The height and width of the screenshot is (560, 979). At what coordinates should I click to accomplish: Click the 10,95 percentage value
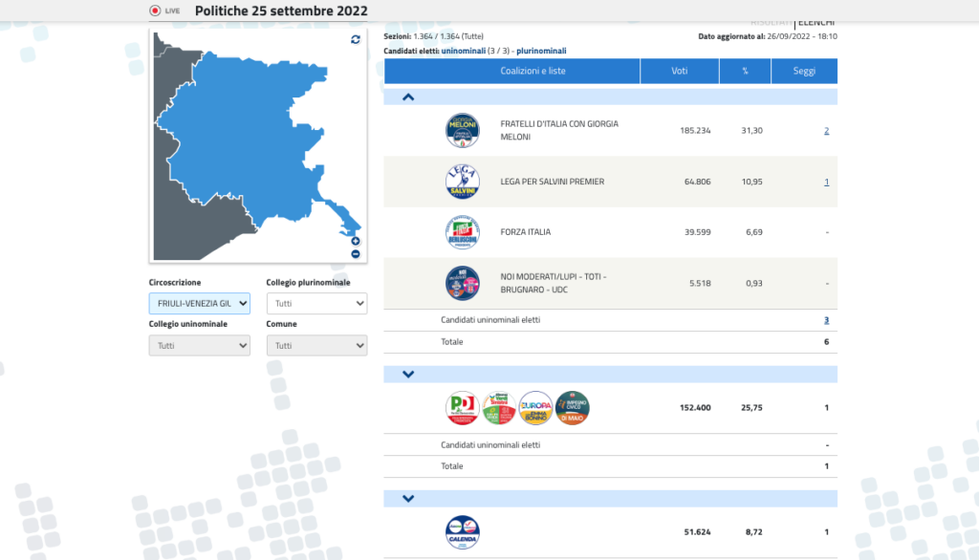[751, 182]
